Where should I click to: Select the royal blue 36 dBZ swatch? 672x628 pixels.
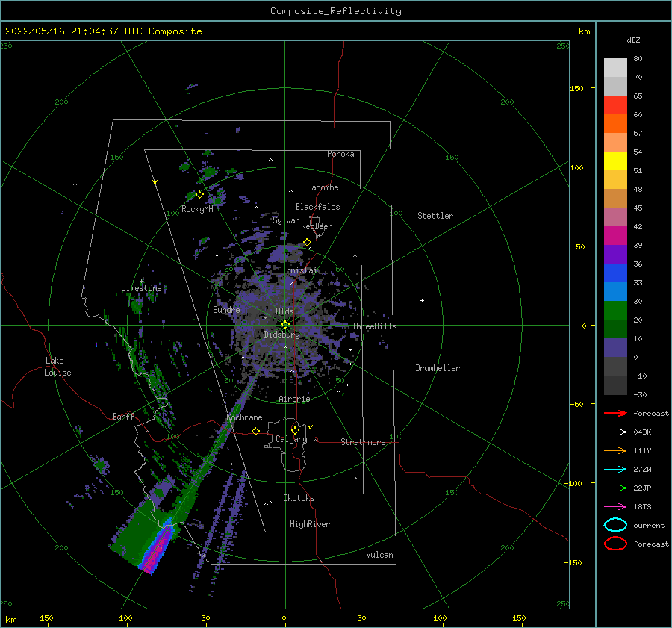(615, 273)
